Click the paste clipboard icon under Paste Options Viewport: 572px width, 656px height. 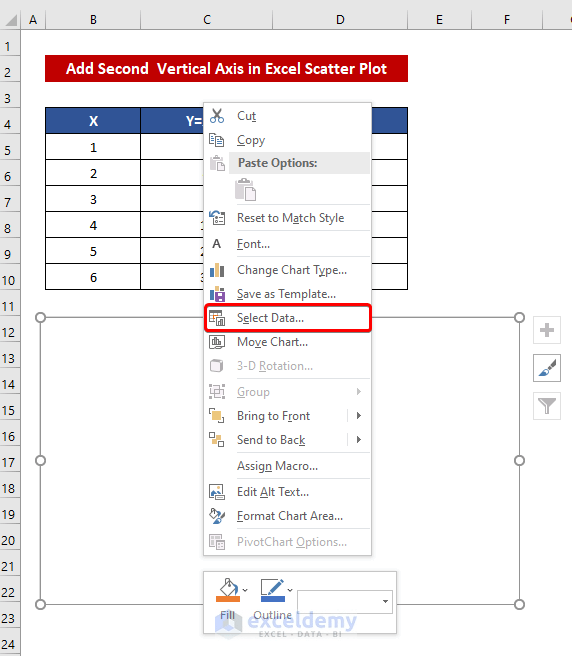tap(246, 190)
